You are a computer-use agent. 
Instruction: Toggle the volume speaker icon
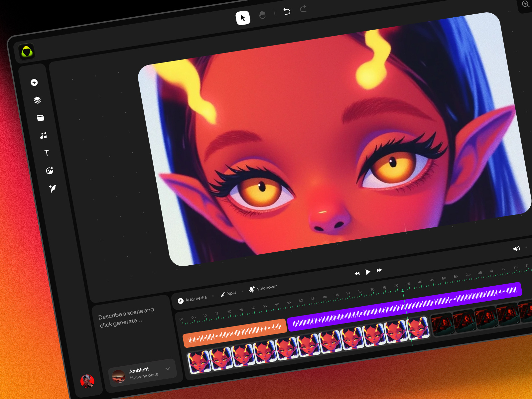(516, 249)
